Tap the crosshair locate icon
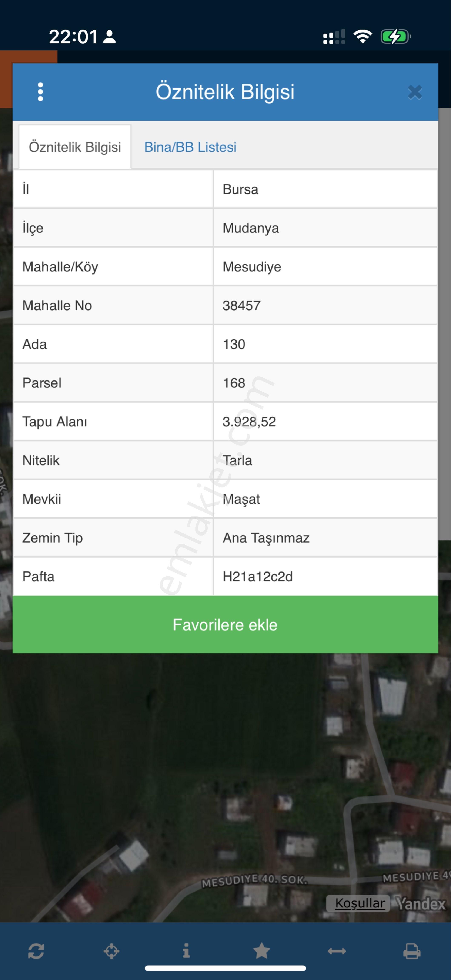 click(111, 951)
